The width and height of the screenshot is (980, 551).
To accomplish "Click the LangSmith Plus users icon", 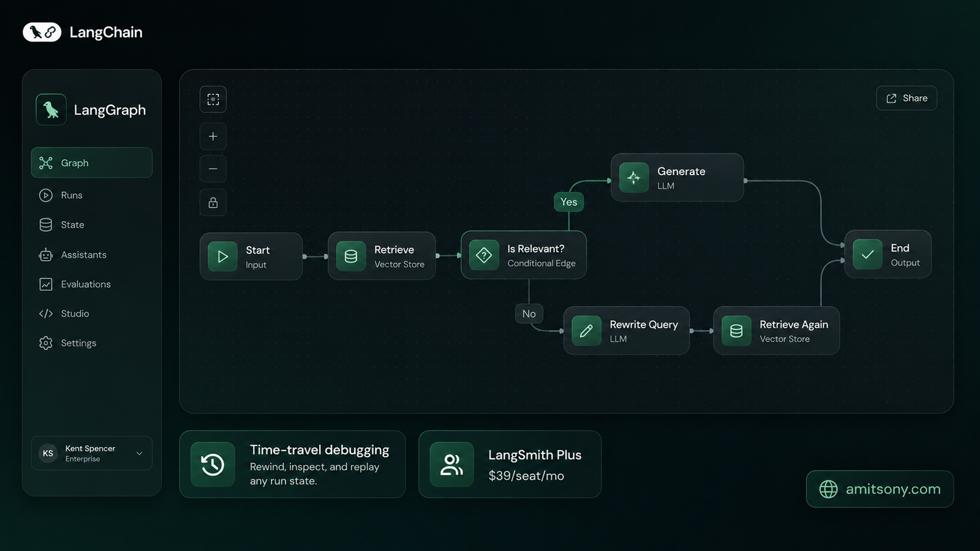I will (x=452, y=465).
